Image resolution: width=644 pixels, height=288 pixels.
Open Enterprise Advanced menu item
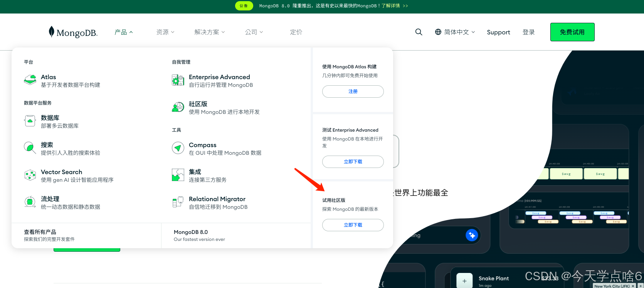coord(212,81)
